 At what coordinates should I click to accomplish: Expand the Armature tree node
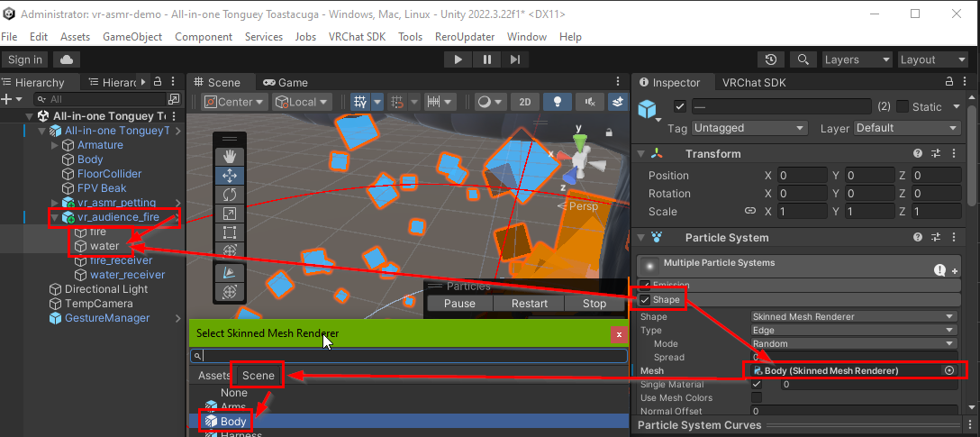pyautogui.click(x=55, y=145)
